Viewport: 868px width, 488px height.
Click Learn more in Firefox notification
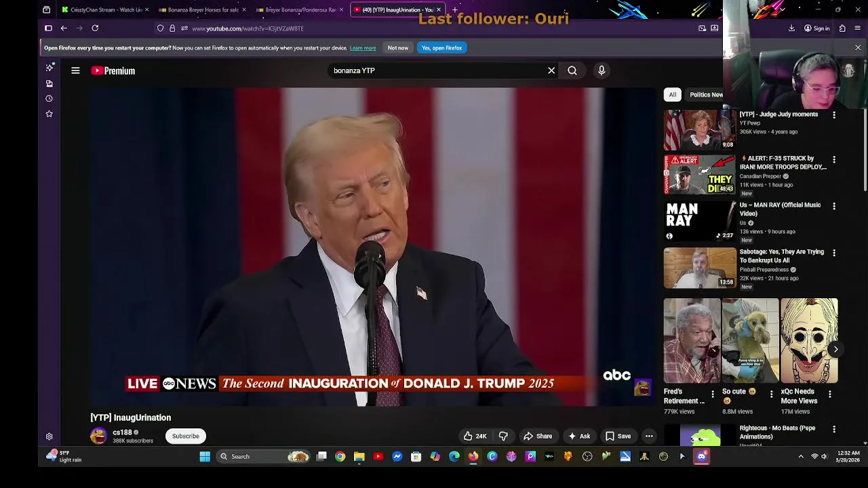(x=363, y=48)
